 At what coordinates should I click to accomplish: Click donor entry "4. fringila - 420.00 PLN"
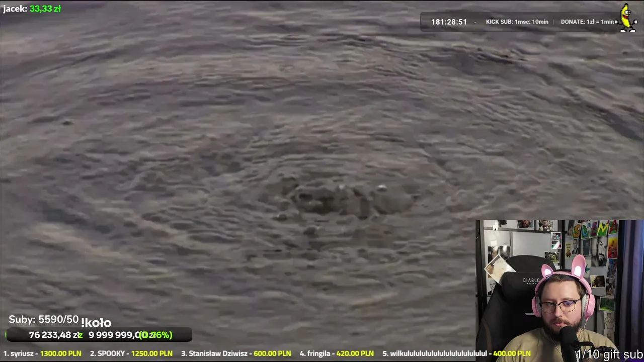[337, 353]
